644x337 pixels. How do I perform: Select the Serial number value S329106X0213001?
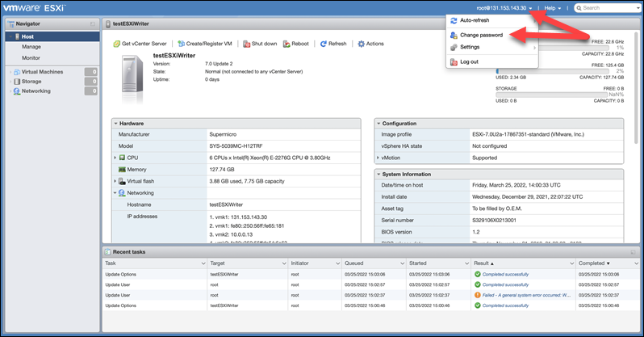point(494,220)
